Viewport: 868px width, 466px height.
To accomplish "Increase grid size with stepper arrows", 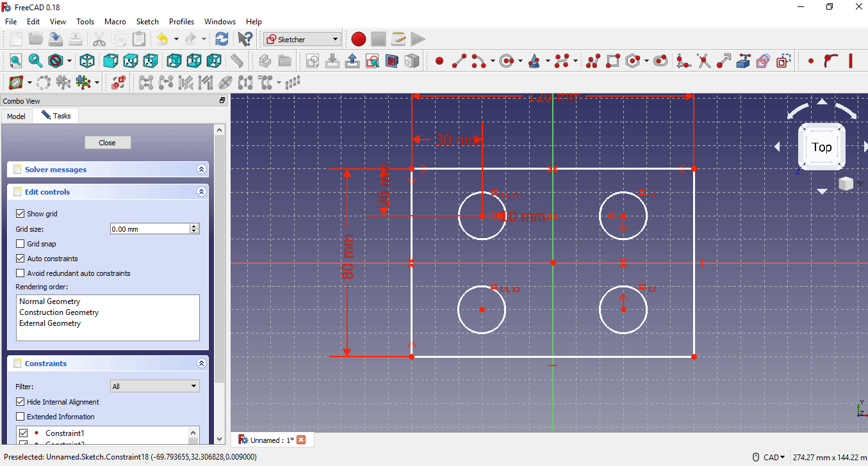I will click(x=195, y=226).
